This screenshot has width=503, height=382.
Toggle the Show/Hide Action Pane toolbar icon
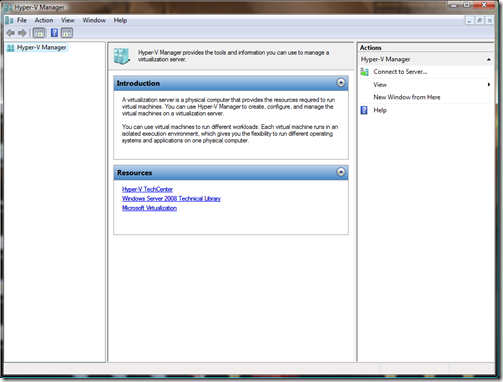(x=67, y=33)
